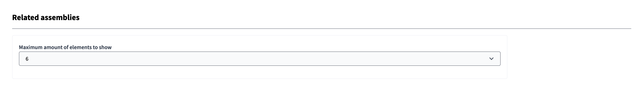
Task: Click the dropdown chevron arrow icon
Action: click(491, 59)
